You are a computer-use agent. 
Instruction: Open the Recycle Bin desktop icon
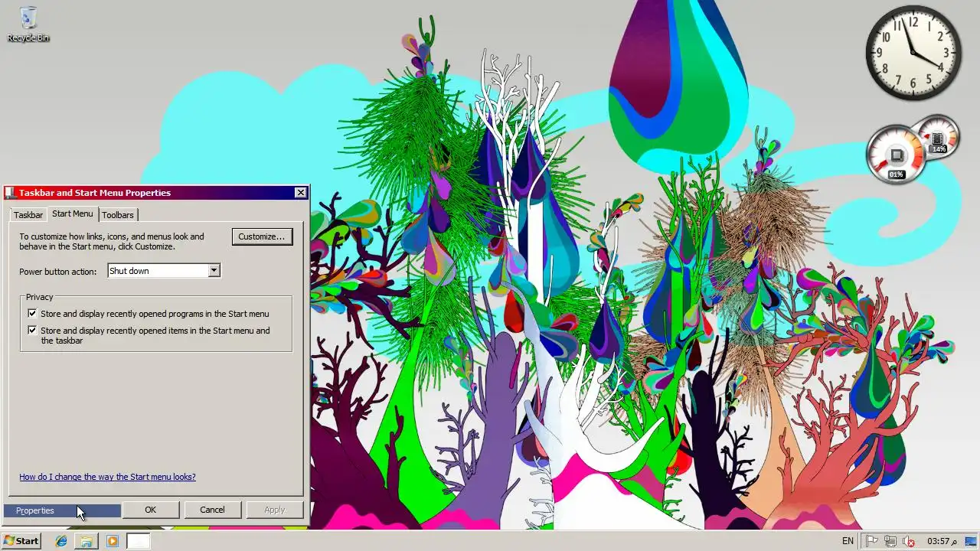pos(28,24)
